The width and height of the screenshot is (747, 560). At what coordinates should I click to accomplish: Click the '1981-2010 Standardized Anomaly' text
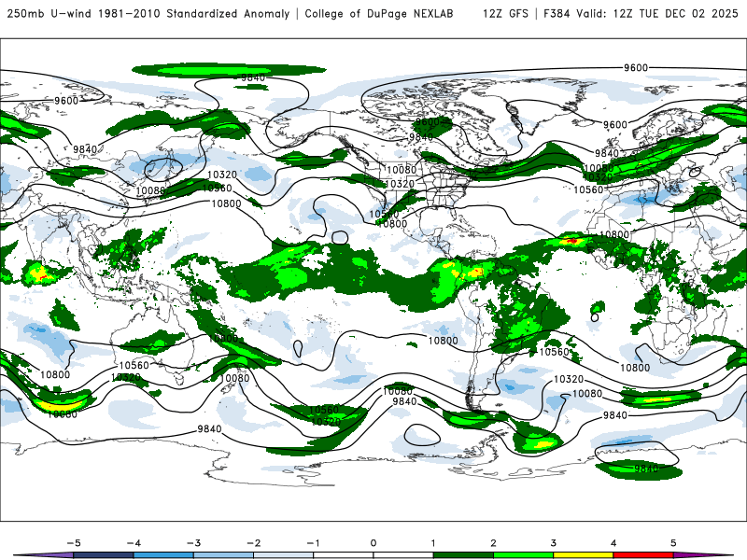194,13
